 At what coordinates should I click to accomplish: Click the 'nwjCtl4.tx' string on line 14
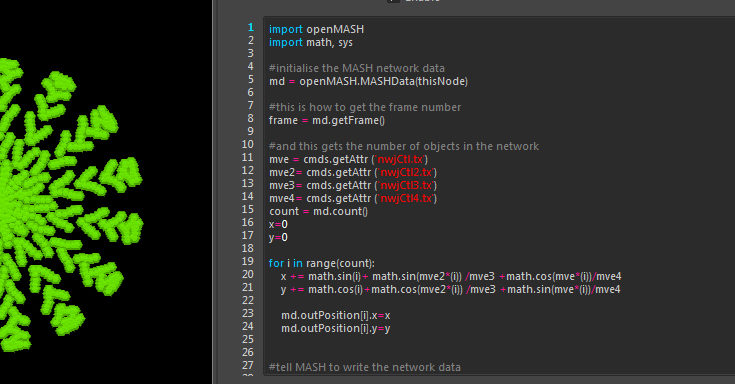[406, 198]
